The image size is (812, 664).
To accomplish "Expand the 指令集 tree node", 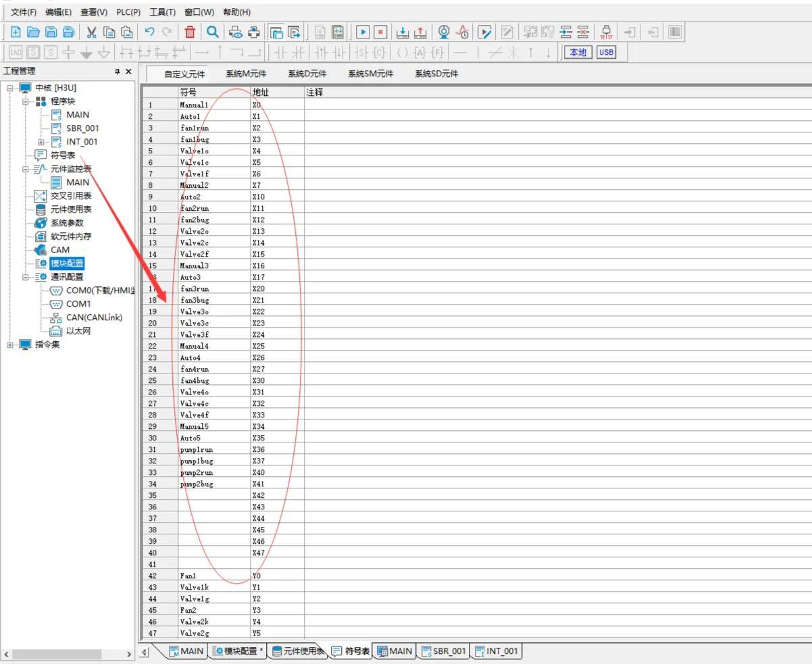I will pyautogui.click(x=10, y=344).
